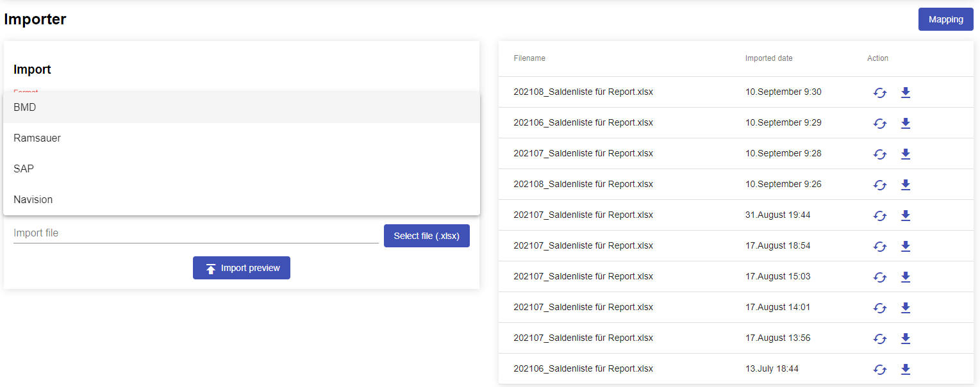Screen dimensions: 980x387
Task: Download the file imported 17.August 18:54
Action: [x=905, y=247]
